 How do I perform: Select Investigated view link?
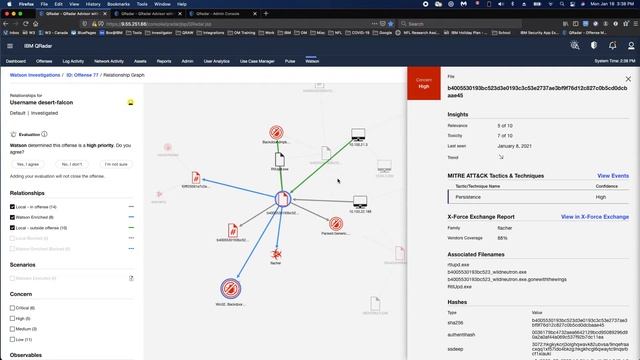pos(44,113)
